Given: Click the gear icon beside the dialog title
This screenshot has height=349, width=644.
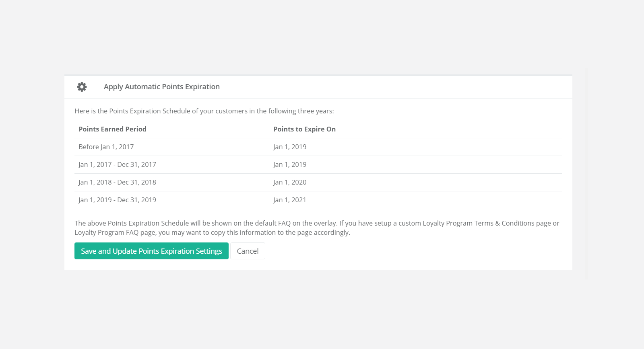Looking at the screenshot, I should point(82,87).
